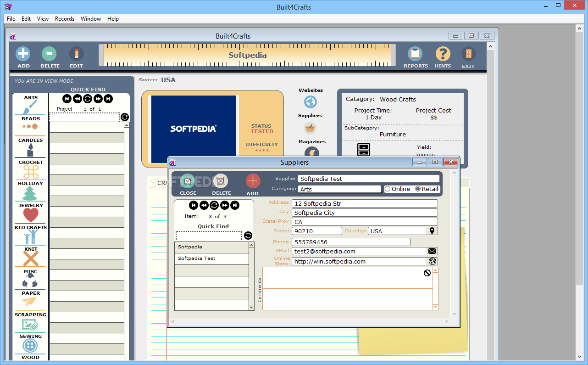Viewport: 588px width, 365px height.
Task: Click the clear comments prohibition icon
Action: point(427,273)
